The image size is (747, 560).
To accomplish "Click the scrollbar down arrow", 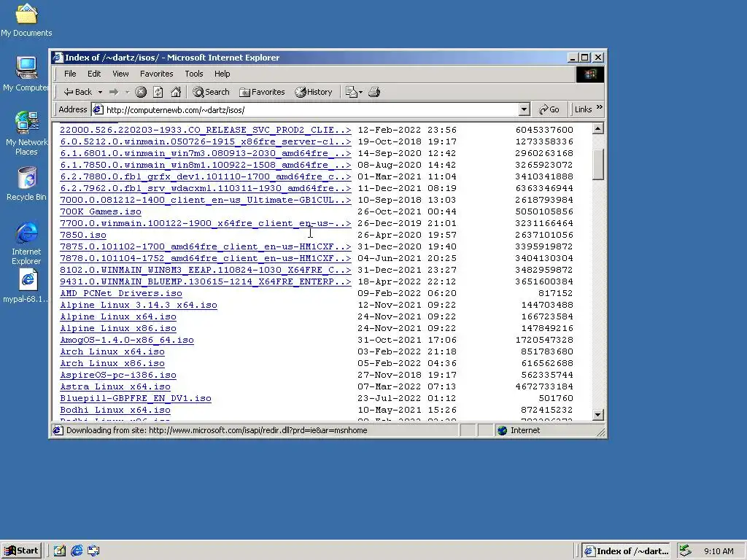I will pyautogui.click(x=598, y=415).
